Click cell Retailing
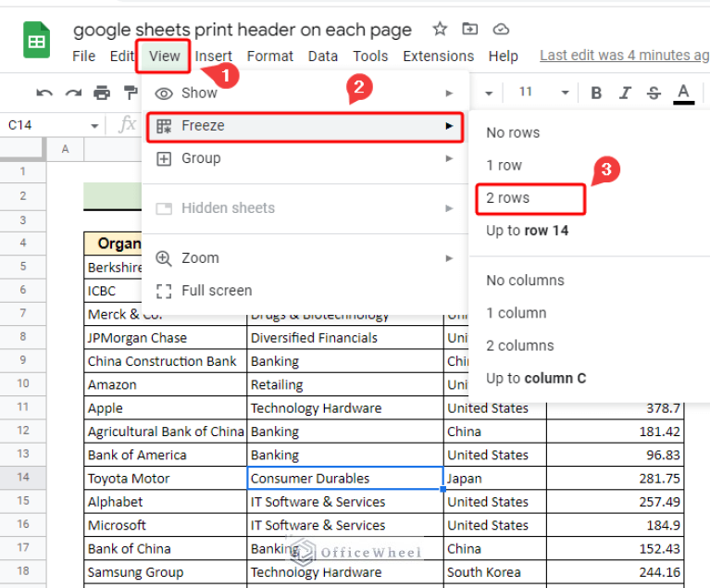Screen dimensions: 710x588 345,385
